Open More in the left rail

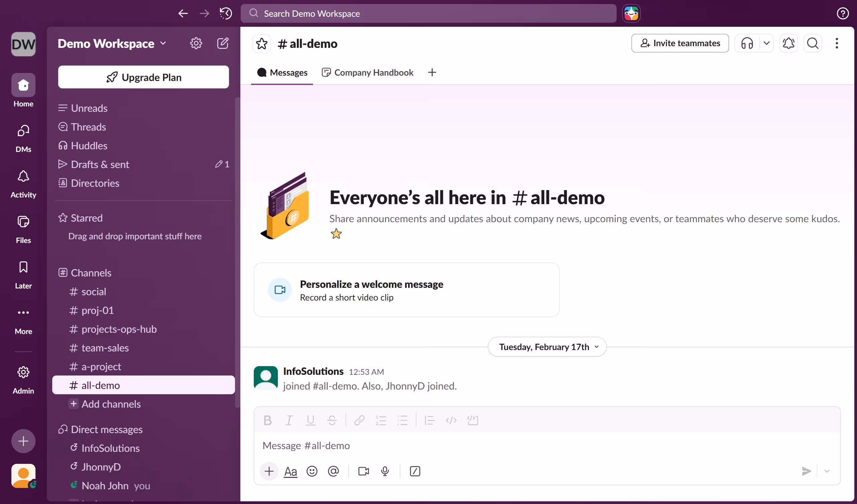[x=23, y=320]
